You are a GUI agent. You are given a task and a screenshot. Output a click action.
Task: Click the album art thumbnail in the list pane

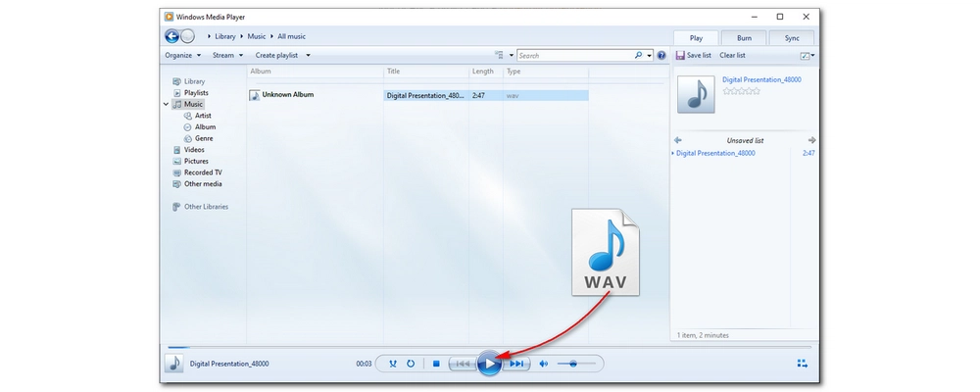(696, 94)
